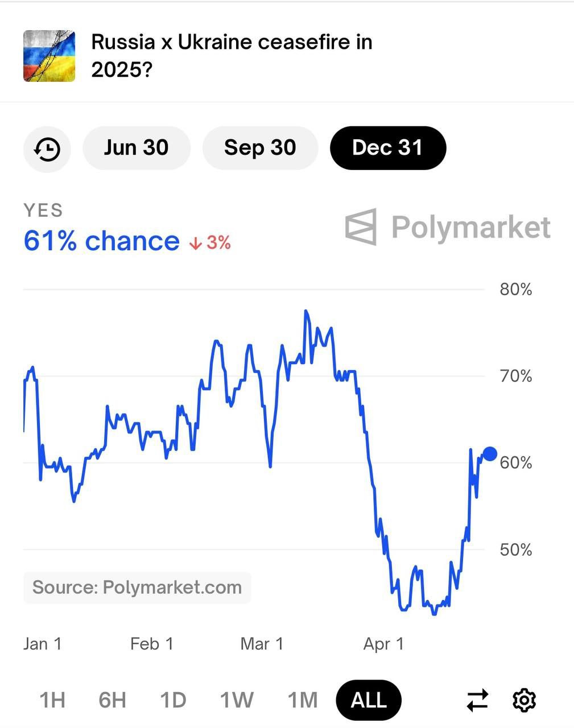Select the Jun 30 deadline tab

pyautogui.click(x=136, y=148)
